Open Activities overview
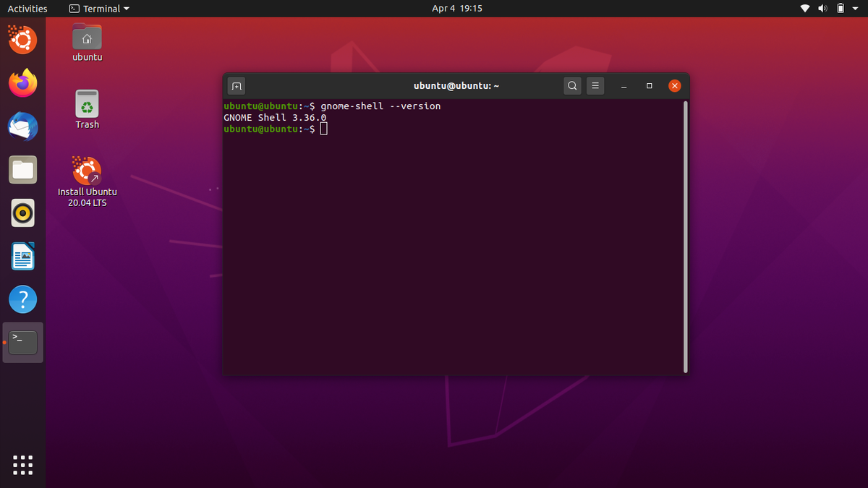 coord(27,9)
